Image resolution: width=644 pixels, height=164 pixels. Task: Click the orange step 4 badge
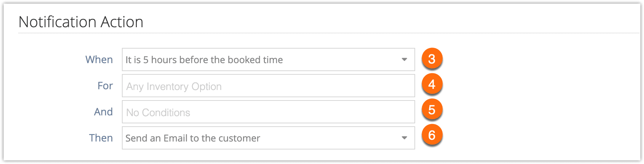coord(432,84)
